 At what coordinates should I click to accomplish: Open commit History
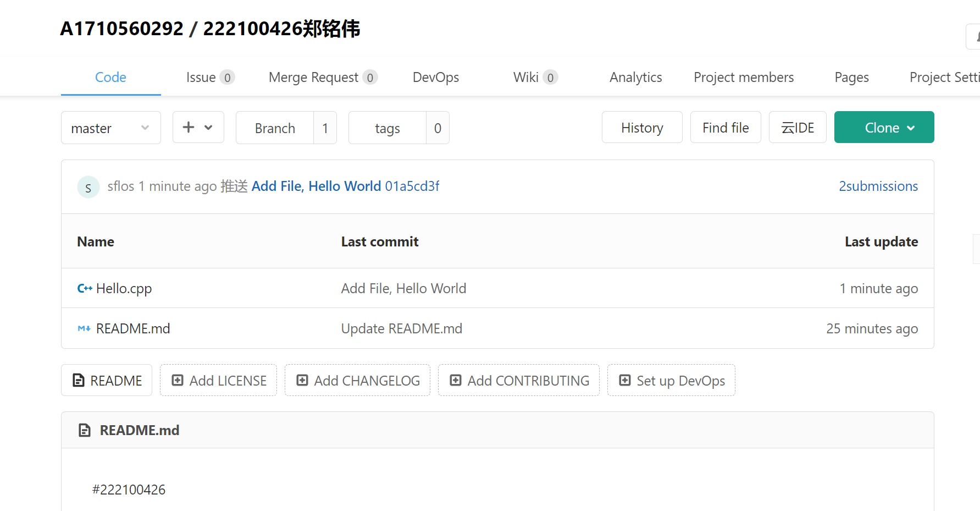pyautogui.click(x=642, y=127)
